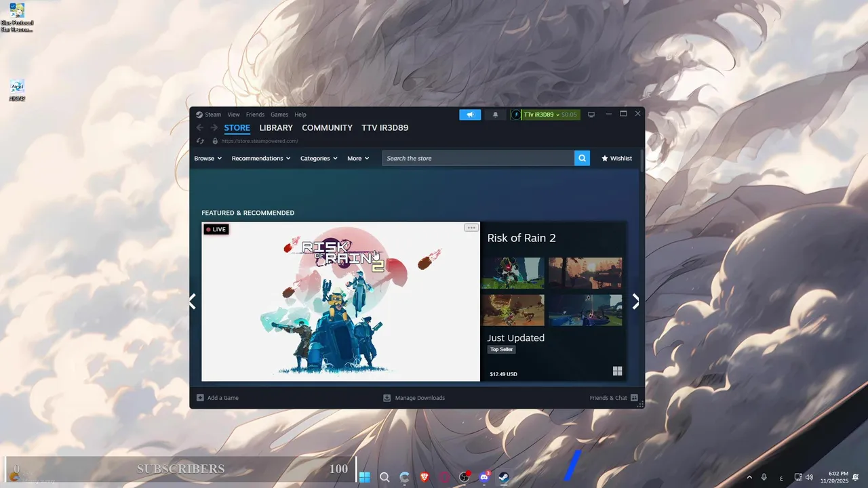The width and height of the screenshot is (868, 488).
Task: View the top-left Risk of Rain 2 screenshot
Action: 513,273
